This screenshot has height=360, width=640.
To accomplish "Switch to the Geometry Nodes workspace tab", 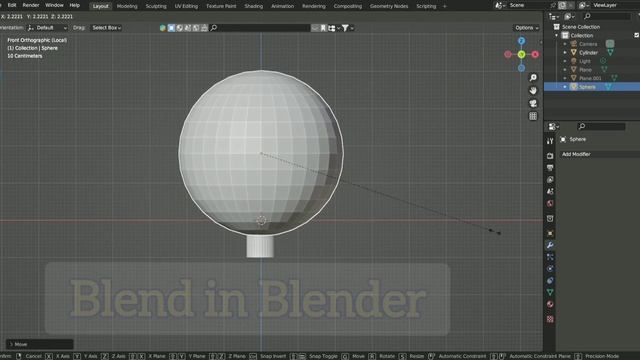I will tap(389, 6).
